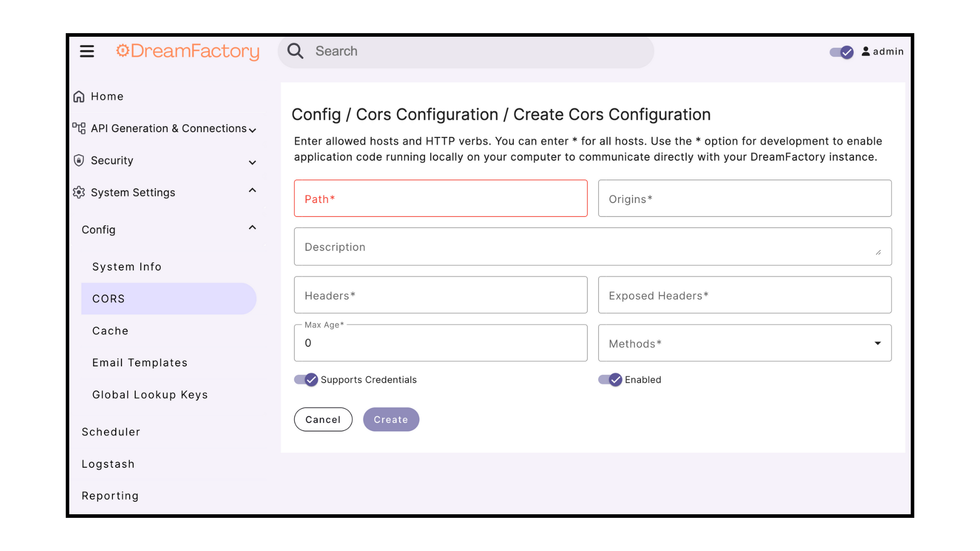Open the Cache settings page

(110, 331)
